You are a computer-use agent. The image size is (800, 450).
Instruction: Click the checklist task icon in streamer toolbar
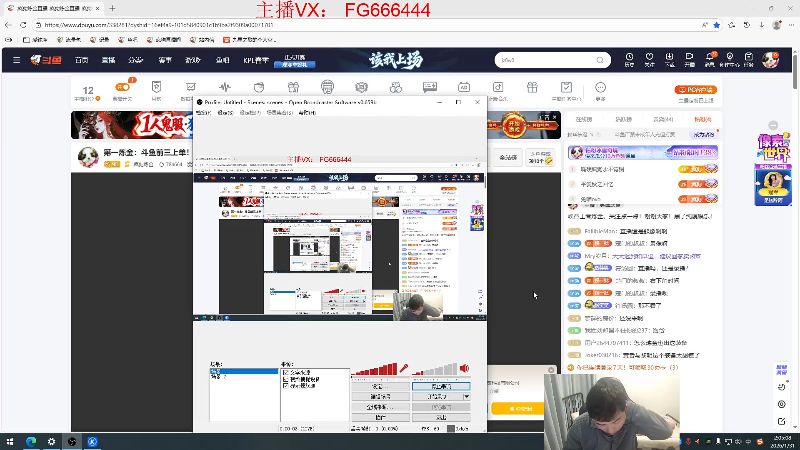click(566, 87)
